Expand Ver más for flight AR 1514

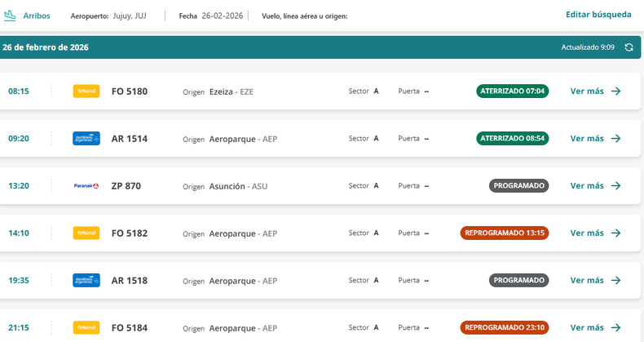point(595,139)
